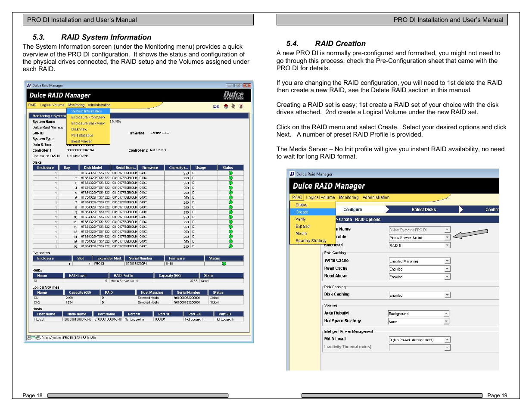Open Logical Volume menu in System Information window

[x=52, y=105]
